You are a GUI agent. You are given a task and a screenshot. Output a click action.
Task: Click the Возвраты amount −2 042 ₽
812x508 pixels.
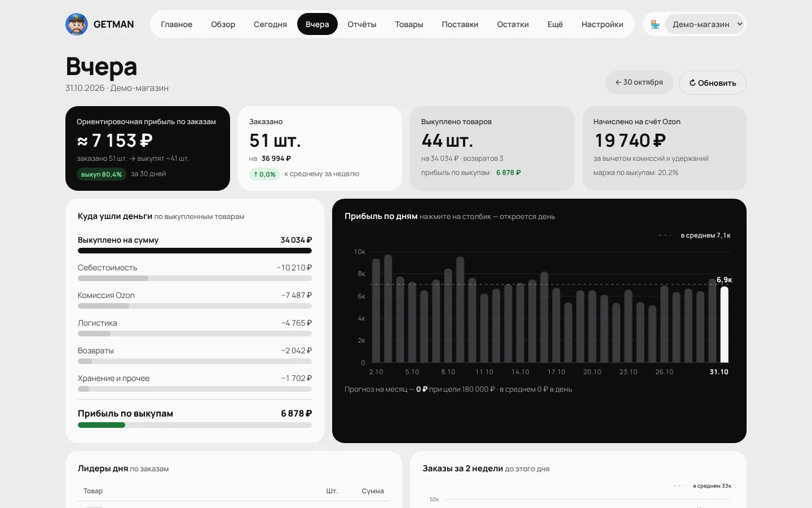point(297,351)
